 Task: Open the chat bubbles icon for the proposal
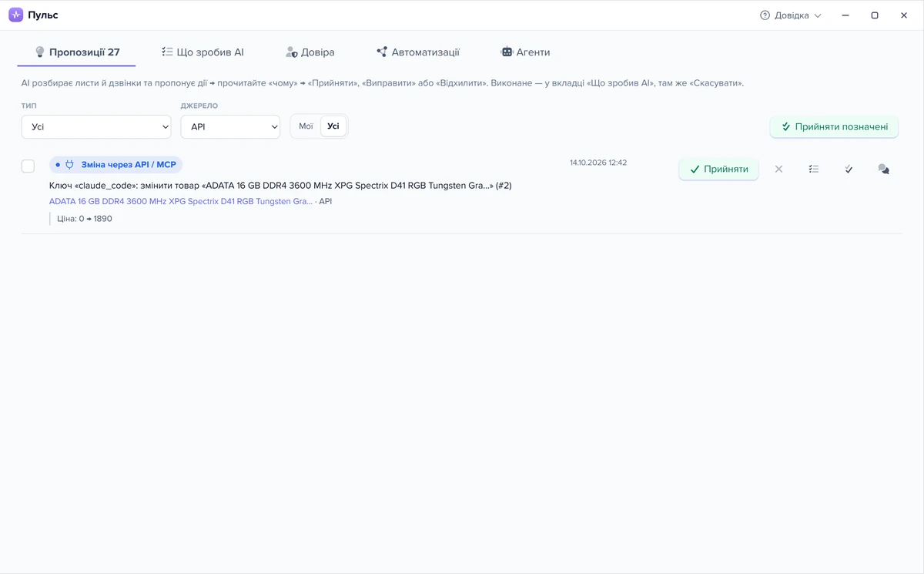click(883, 169)
